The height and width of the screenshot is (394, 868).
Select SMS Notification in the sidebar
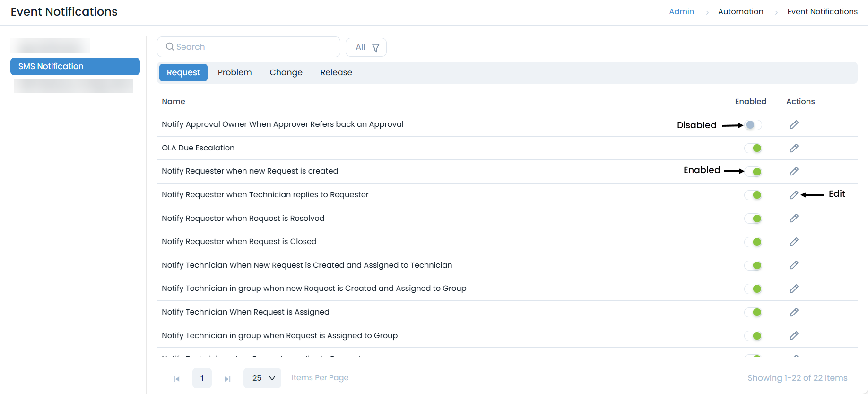click(x=75, y=66)
